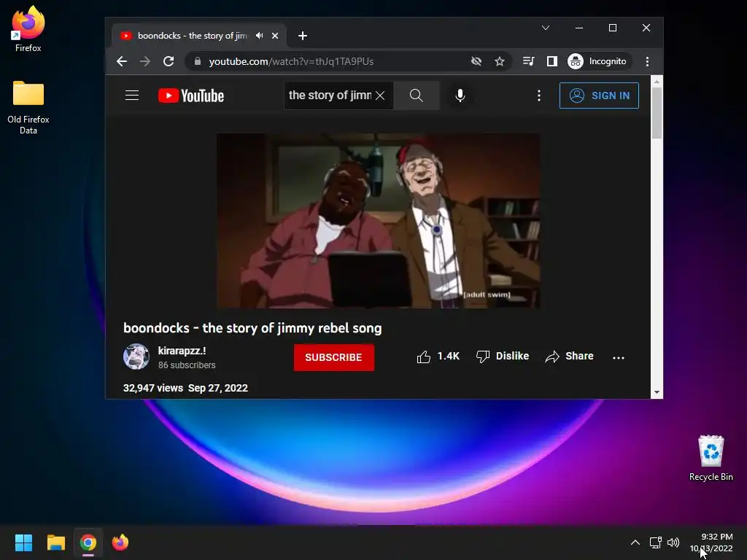This screenshot has width=747, height=560.
Task: Subscribe to kirarapzz.! channel
Action: tap(333, 357)
